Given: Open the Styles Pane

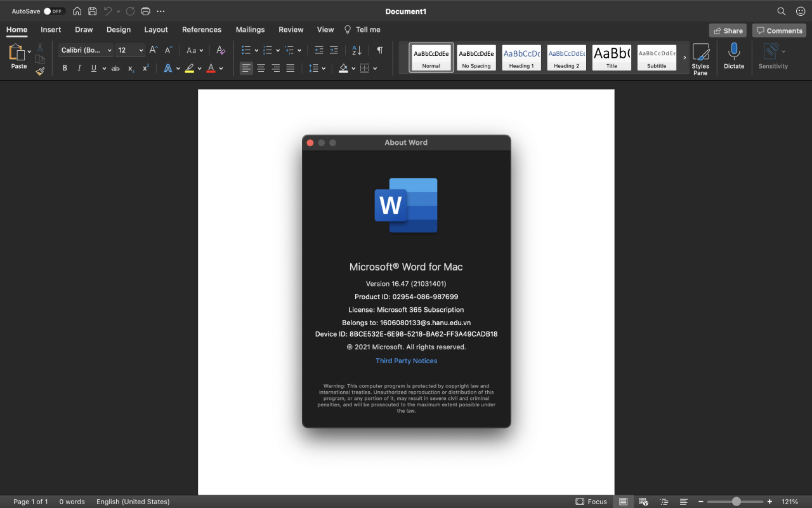Looking at the screenshot, I should 700,59.
